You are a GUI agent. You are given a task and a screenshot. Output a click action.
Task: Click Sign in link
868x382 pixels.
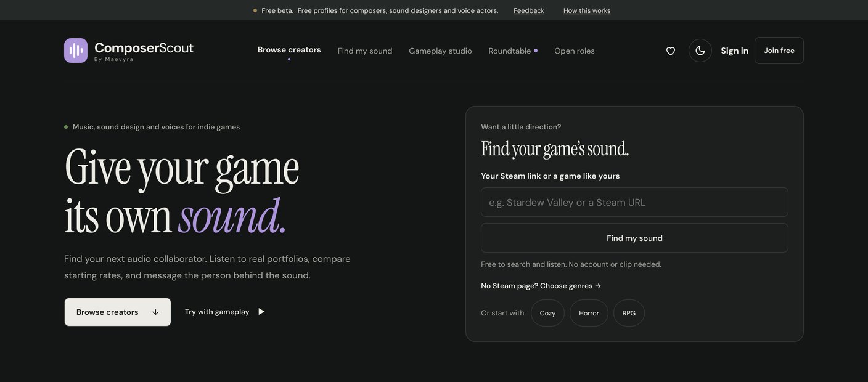[735, 51]
